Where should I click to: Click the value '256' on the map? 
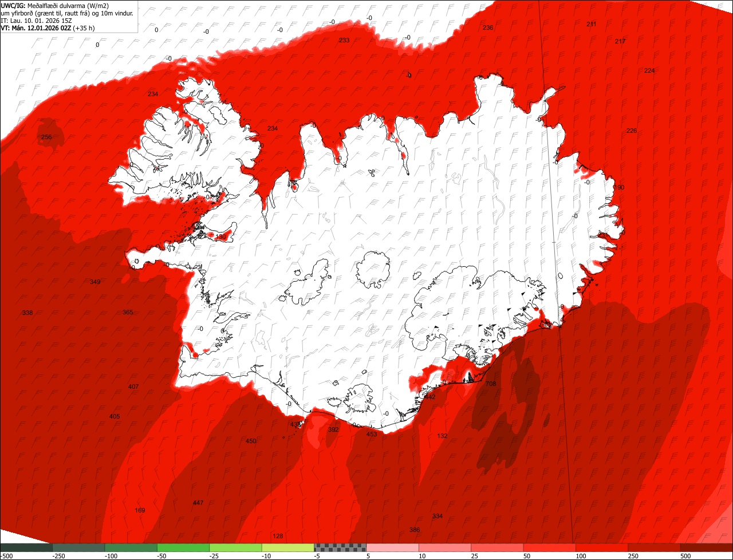click(46, 137)
